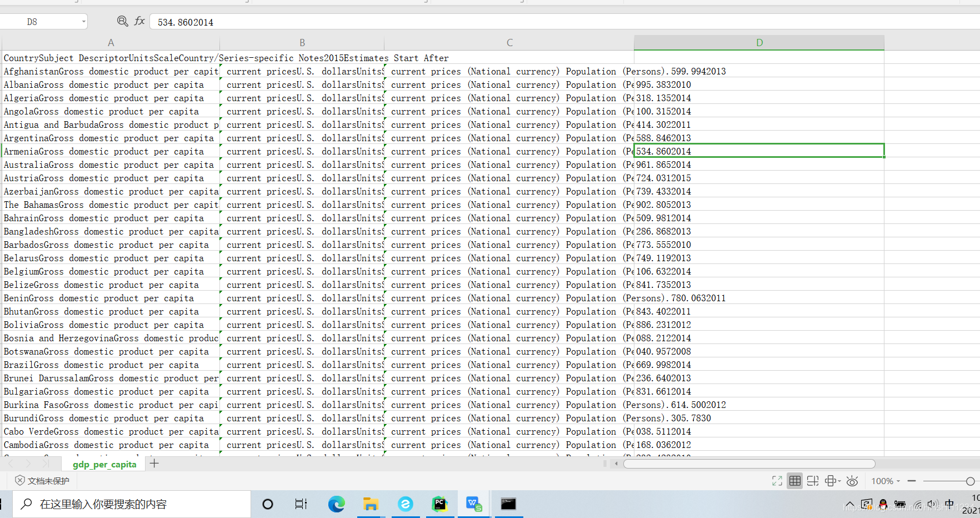Screen dimensions: 980x518
Task: Open Cortana circle icon on taskbar
Action: pos(268,504)
